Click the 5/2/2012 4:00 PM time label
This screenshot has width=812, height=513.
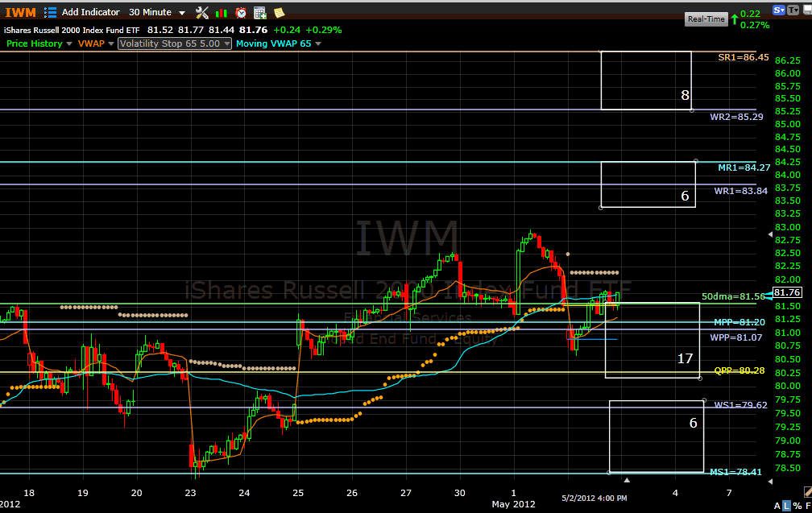click(594, 498)
